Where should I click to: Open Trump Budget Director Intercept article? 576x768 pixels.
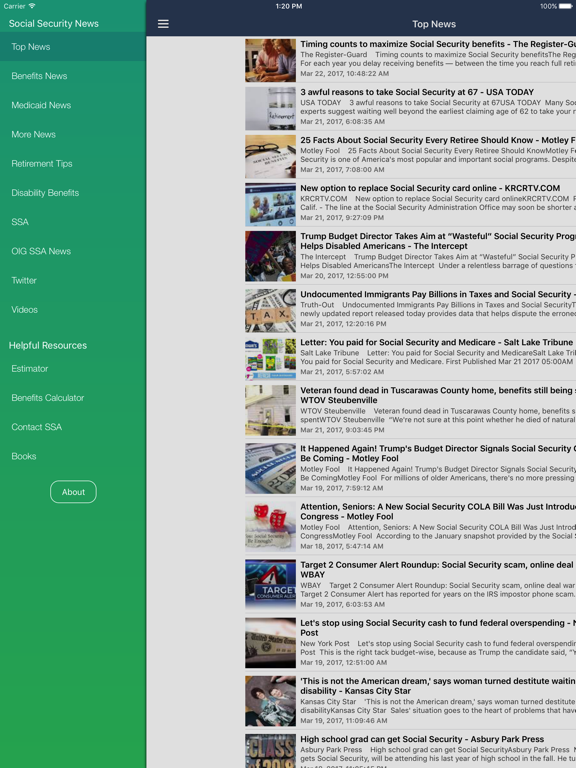(410, 257)
